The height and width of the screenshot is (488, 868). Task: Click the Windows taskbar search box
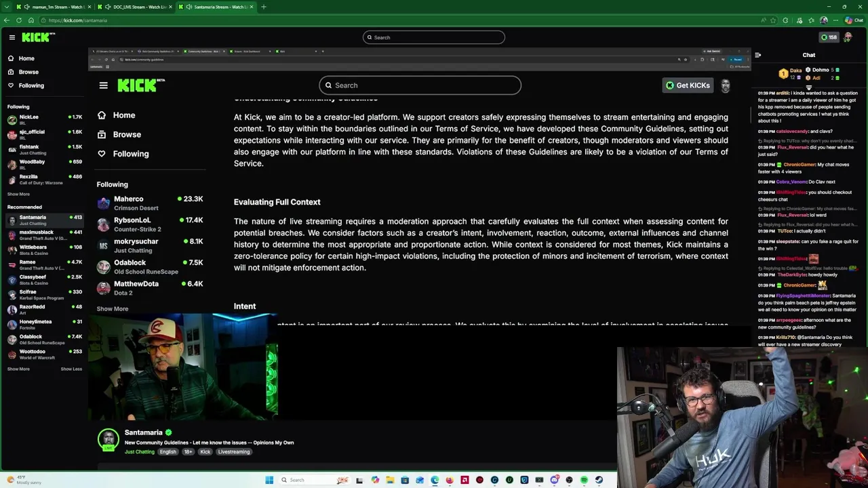pos(315,480)
